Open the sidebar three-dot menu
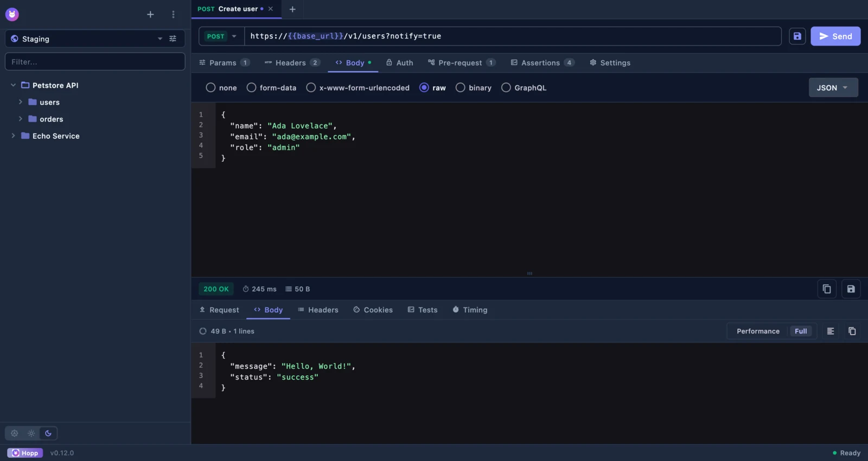868x461 pixels. tap(173, 15)
